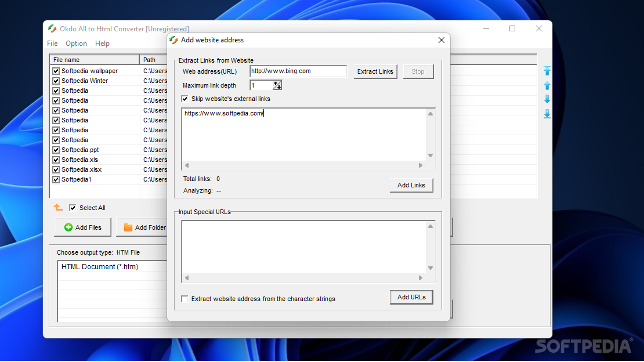Viewport: 644px width, 362px height.
Task: Select the Softpedia.ppt row name
Action: [x=80, y=150]
